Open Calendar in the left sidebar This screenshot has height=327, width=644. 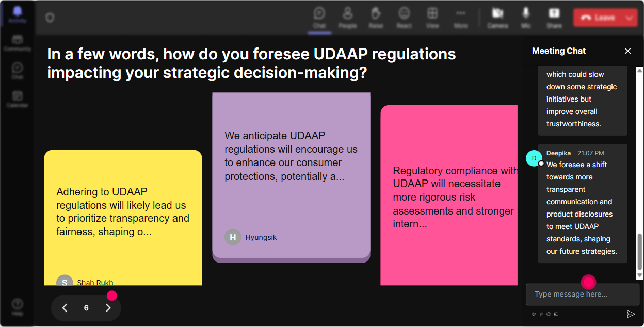click(x=18, y=99)
